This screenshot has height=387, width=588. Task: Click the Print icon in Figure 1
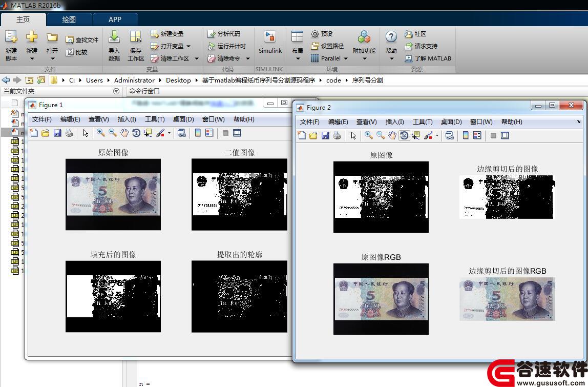(x=69, y=133)
